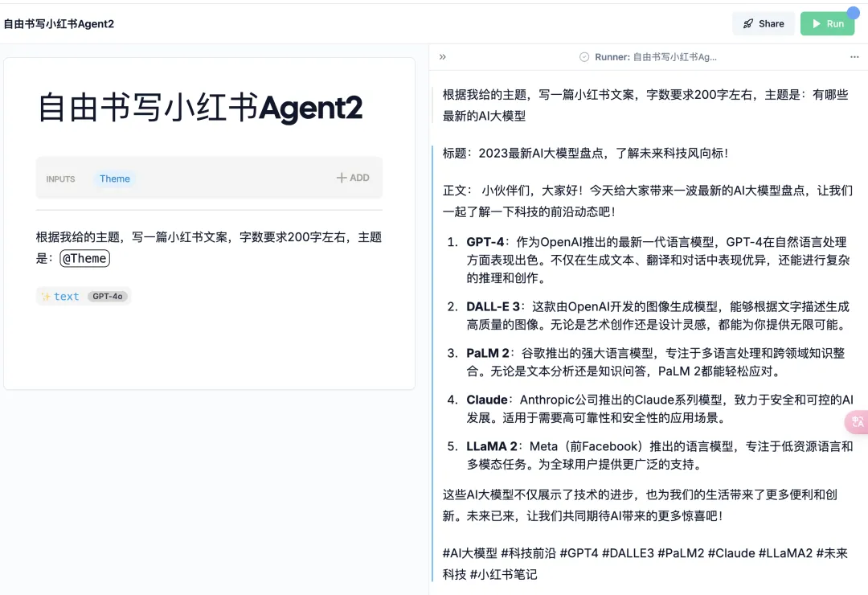
Task: Collapse the Runner panel with double chevron
Action: coord(442,56)
